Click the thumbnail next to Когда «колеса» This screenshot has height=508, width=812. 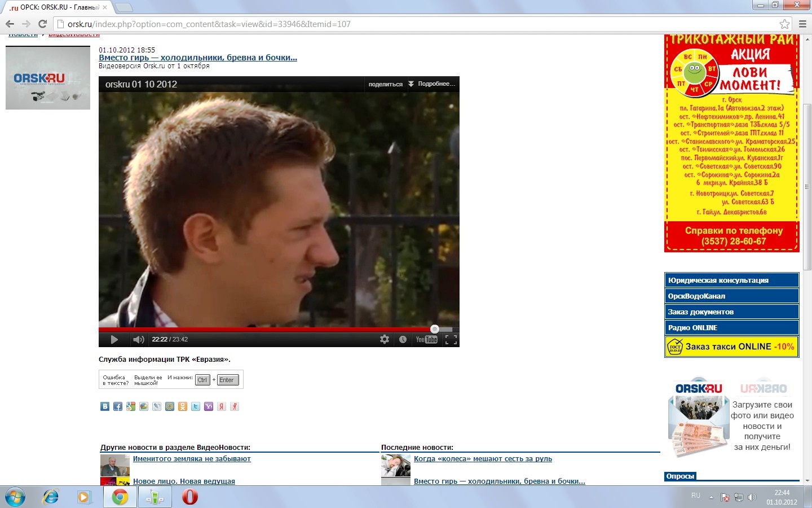(x=396, y=465)
